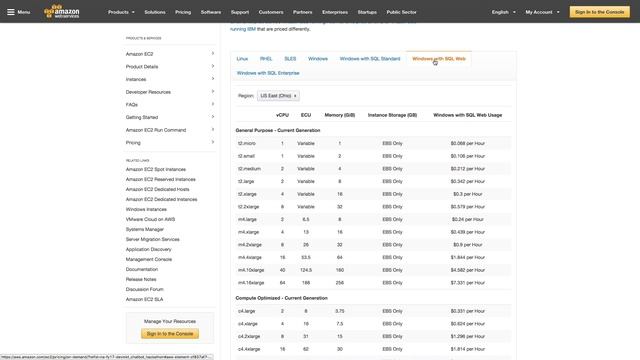Expand the Instances sidebar chevron
This screenshot has width=640, height=360.
tap(213, 79)
